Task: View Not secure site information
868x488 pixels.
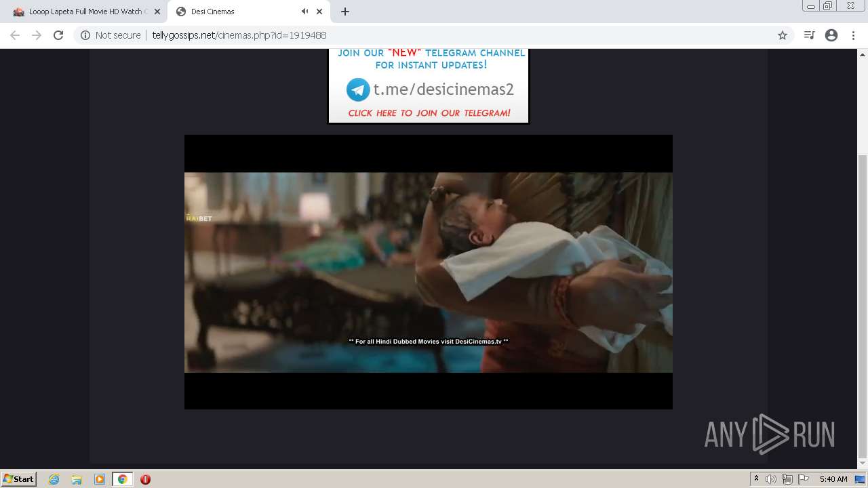Action: click(111, 35)
